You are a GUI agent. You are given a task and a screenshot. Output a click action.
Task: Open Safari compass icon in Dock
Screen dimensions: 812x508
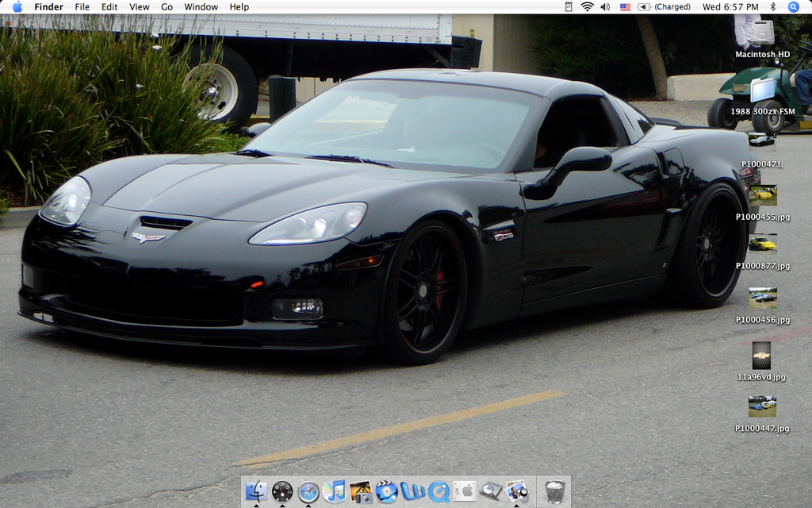[x=308, y=491]
